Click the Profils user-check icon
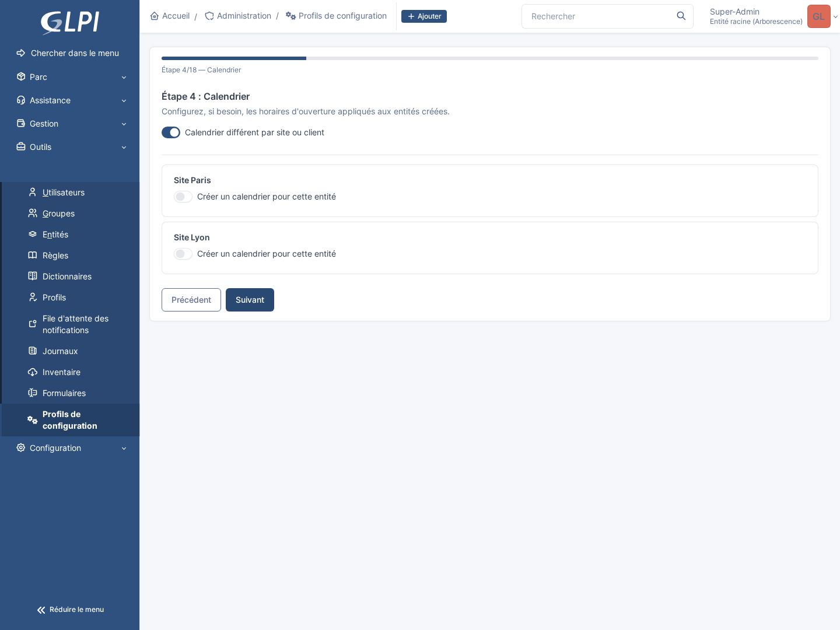The height and width of the screenshot is (630, 840). click(x=33, y=297)
